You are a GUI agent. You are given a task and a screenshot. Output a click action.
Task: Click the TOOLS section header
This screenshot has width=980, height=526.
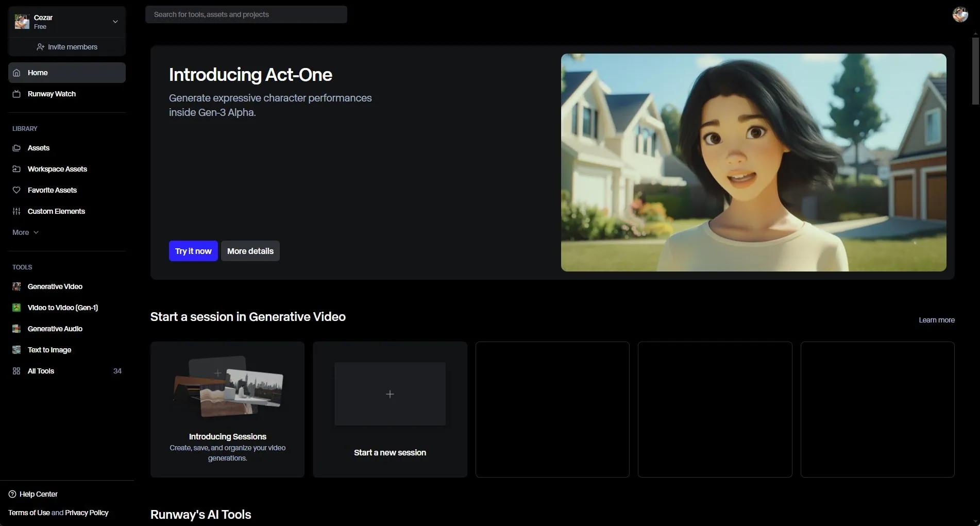click(22, 267)
